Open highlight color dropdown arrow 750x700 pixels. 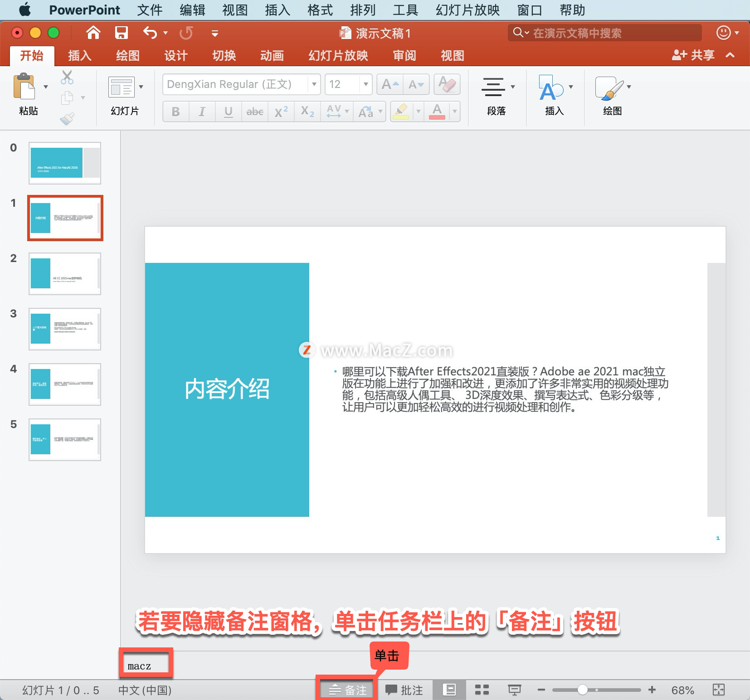pyautogui.click(x=418, y=112)
